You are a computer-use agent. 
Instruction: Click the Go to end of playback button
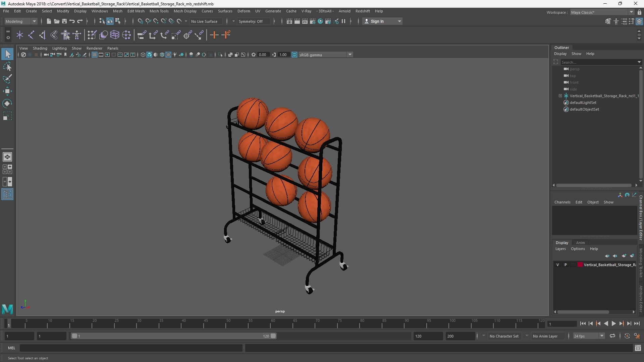(x=637, y=323)
